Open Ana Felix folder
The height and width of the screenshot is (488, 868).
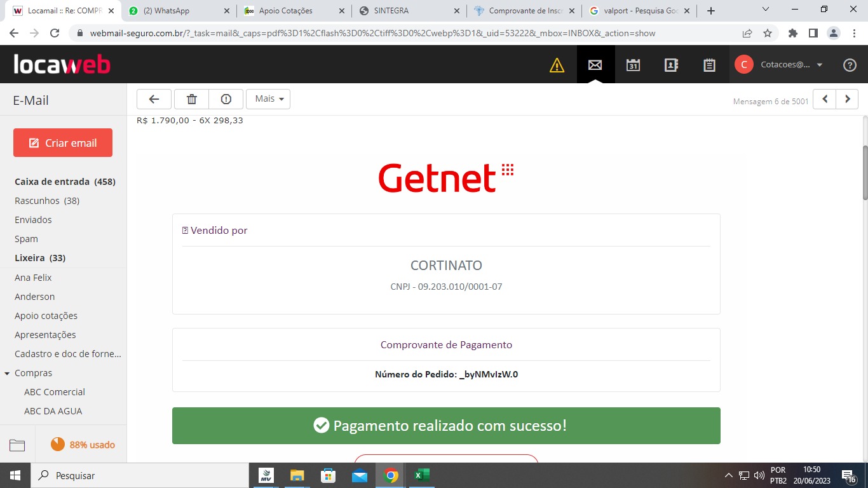click(x=33, y=278)
